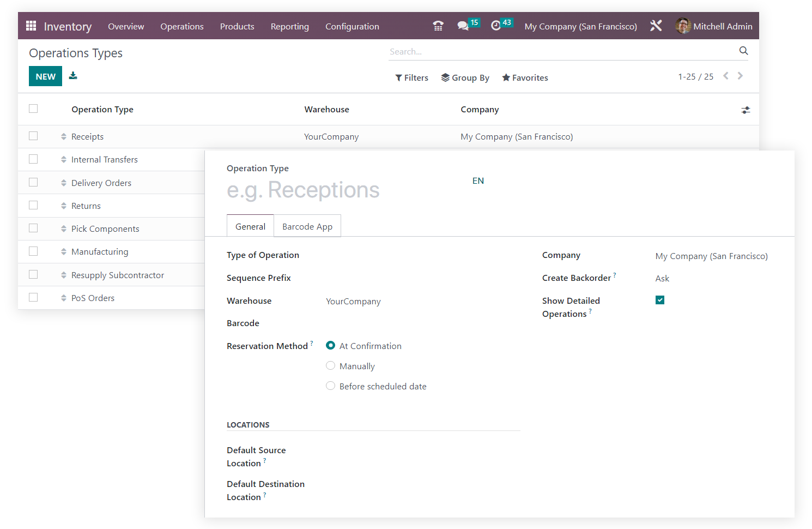812x529 pixels.
Task: Select the Manually reservation method
Action: (330, 365)
